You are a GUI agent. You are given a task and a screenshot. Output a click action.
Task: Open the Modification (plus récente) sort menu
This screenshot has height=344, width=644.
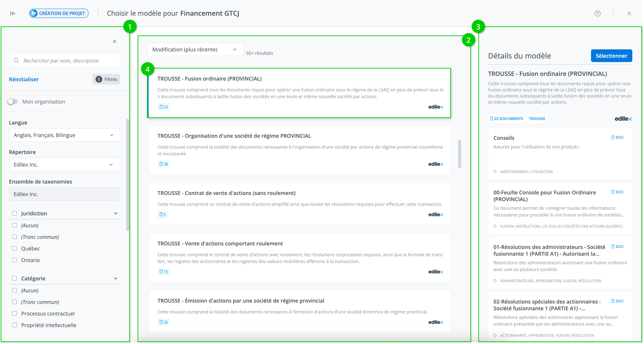tap(195, 49)
